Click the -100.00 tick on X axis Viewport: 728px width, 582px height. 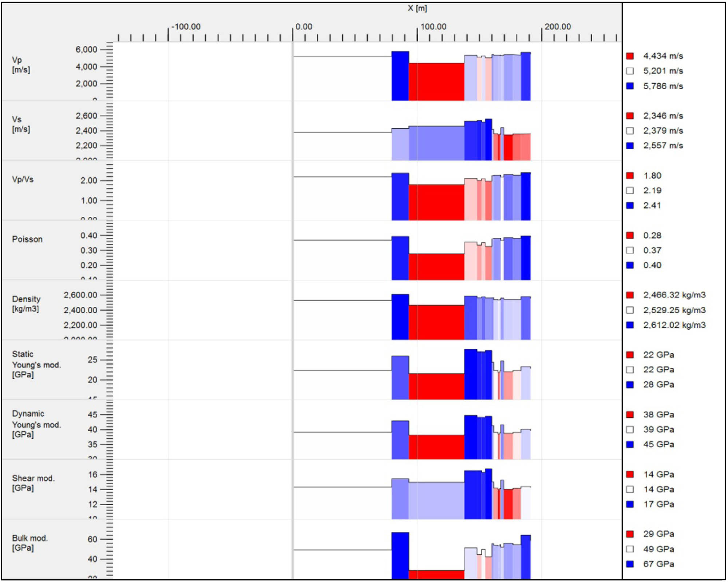pyautogui.click(x=186, y=27)
